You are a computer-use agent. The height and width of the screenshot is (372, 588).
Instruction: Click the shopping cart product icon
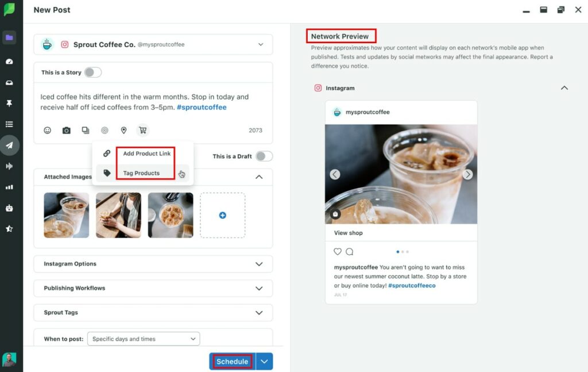click(x=142, y=131)
